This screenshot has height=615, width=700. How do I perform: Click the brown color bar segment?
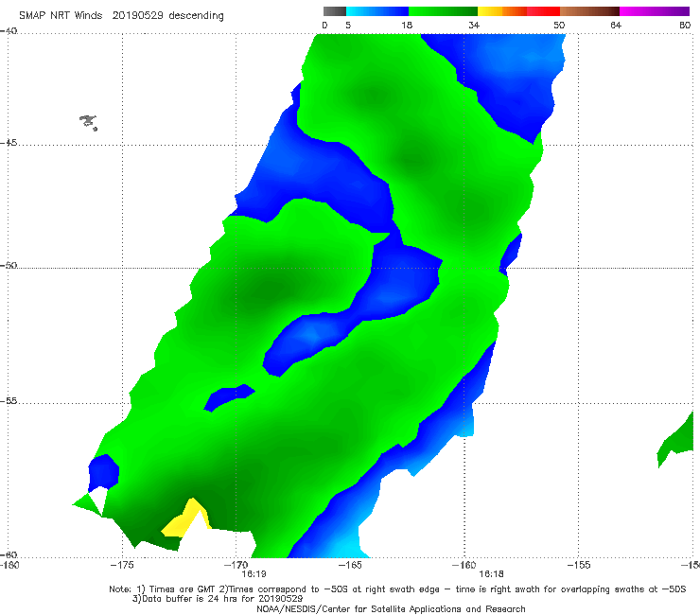tap(589, 11)
